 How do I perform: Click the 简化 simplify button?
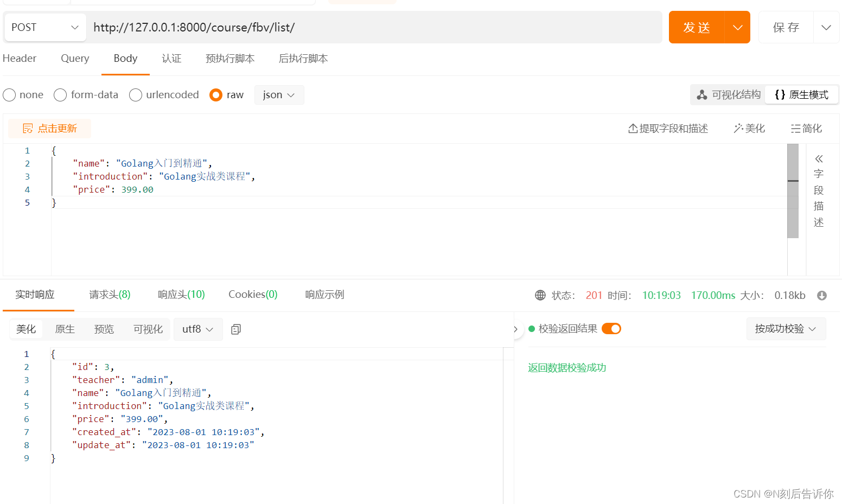pyautogui.click(x=806, y=129)
